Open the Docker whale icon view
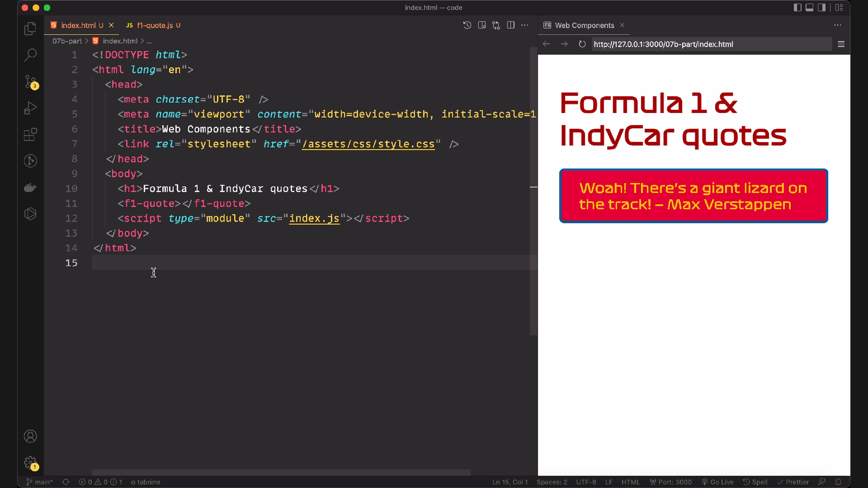This screenshot has width=868, height=488. [30, 188]
